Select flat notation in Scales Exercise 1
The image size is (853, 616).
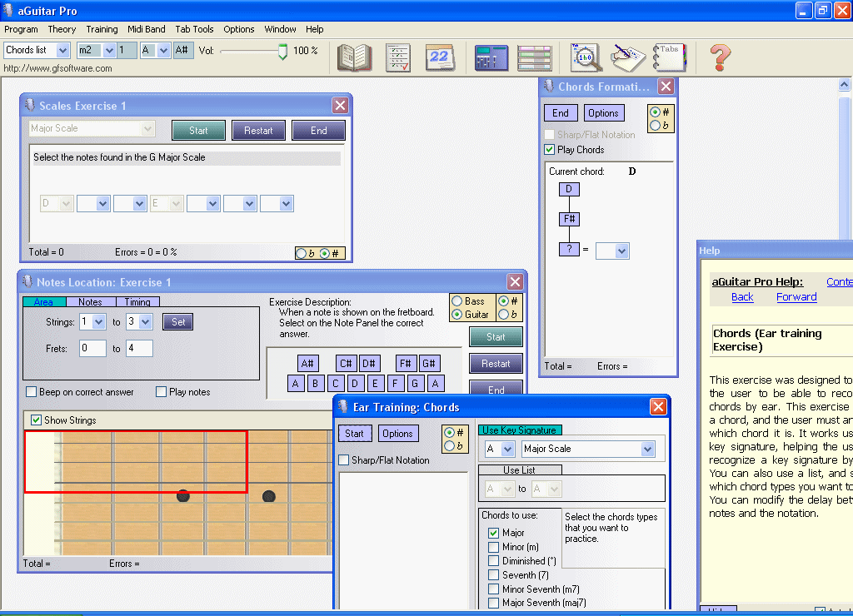301,253
